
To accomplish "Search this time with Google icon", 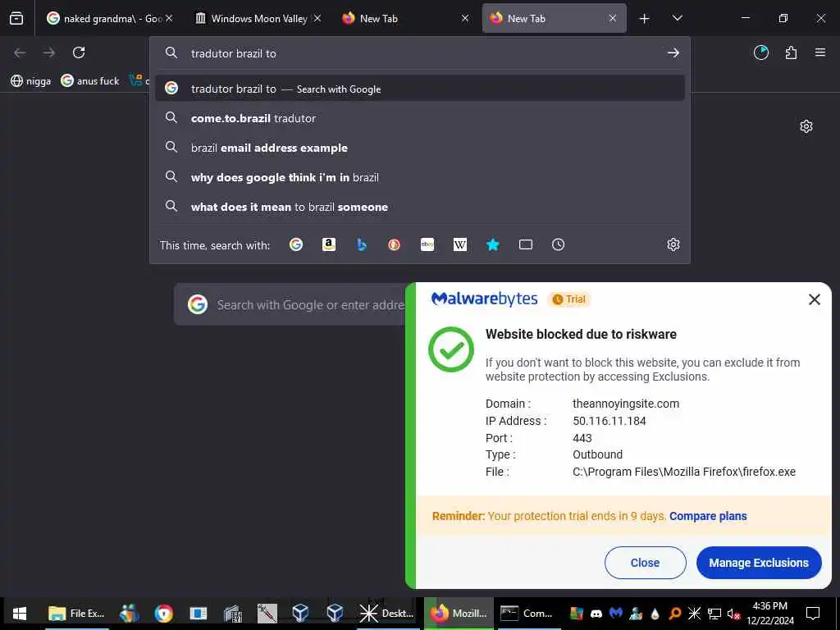I will (296, 244).
